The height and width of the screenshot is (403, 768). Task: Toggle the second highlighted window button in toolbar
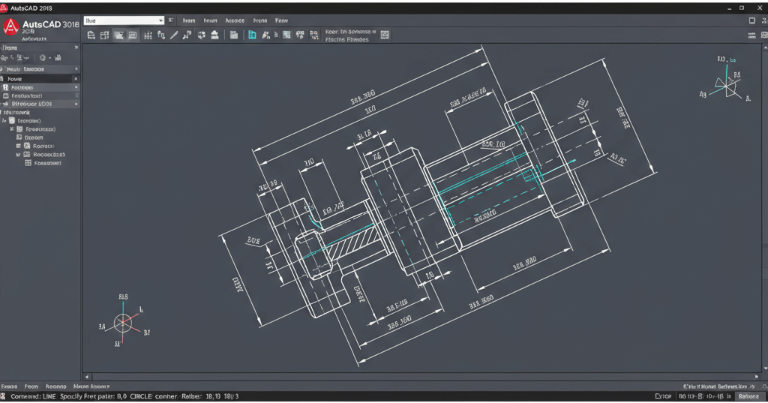pos(132,35)
